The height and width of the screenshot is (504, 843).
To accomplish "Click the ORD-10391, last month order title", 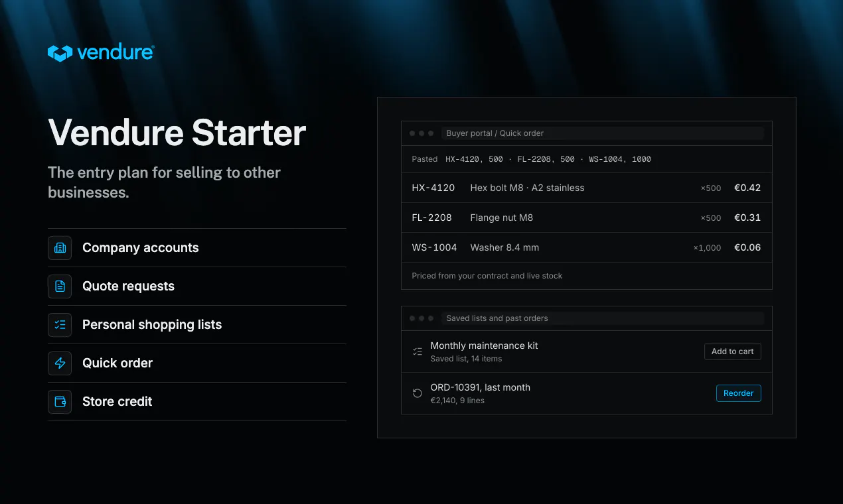I will coord(480,387).
